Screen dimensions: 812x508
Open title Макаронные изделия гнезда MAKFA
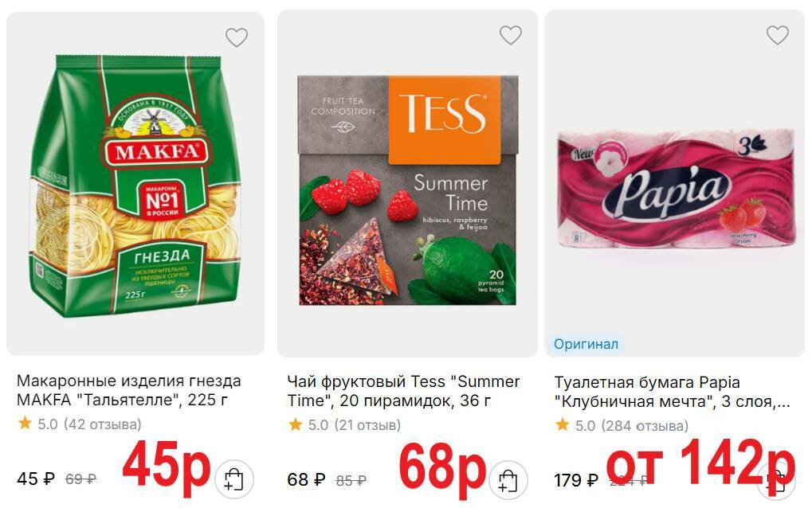[x=129, y=390]
